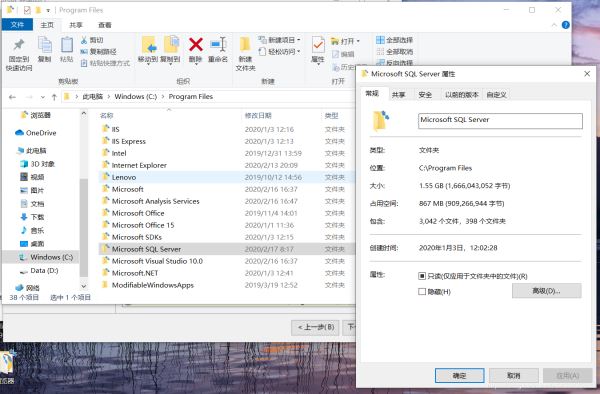Switch to the View ribbon tab

[104, 25]
